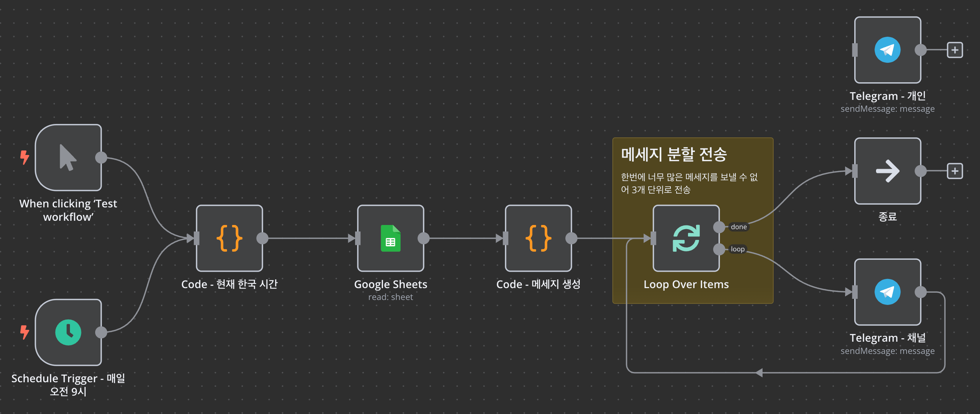Click output connector of Code - 메세지 생성
The image size is (980, 414).
571,238
